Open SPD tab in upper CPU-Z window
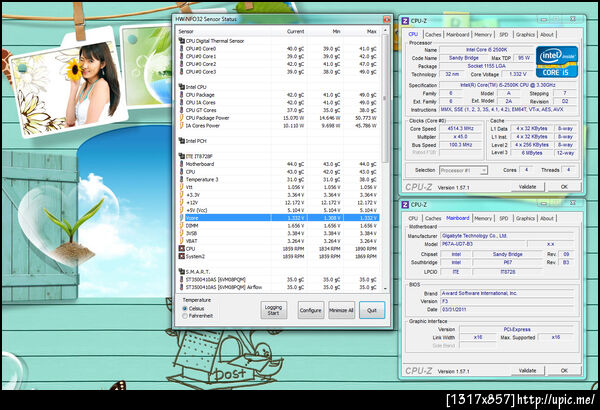The width and height of the screenshot is (600, 410). [504, 34]
